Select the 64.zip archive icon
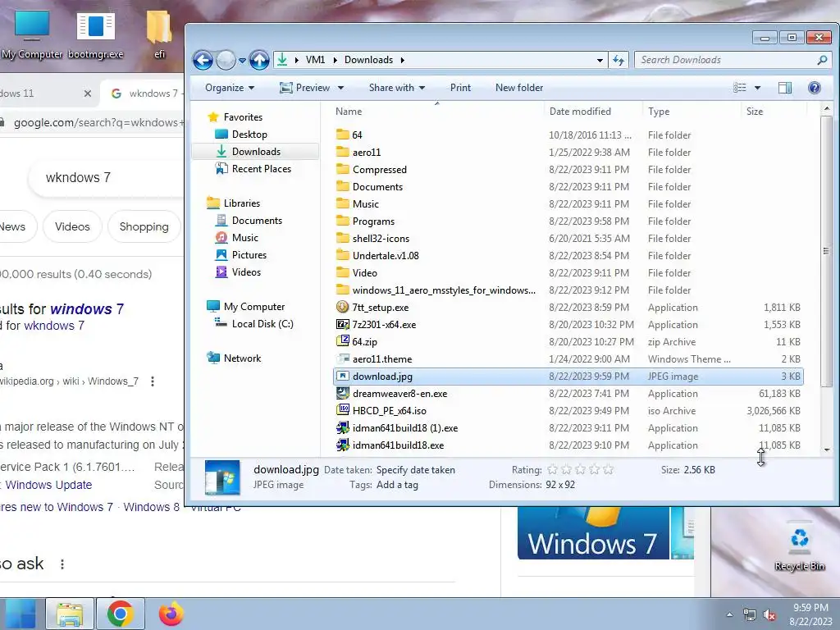 click(x=342, y=341)
